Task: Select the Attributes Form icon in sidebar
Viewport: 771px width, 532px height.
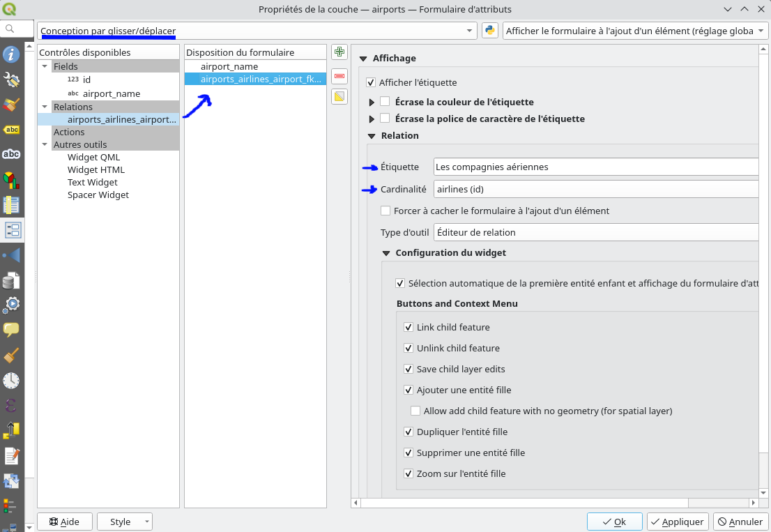Action: (12, 229)
